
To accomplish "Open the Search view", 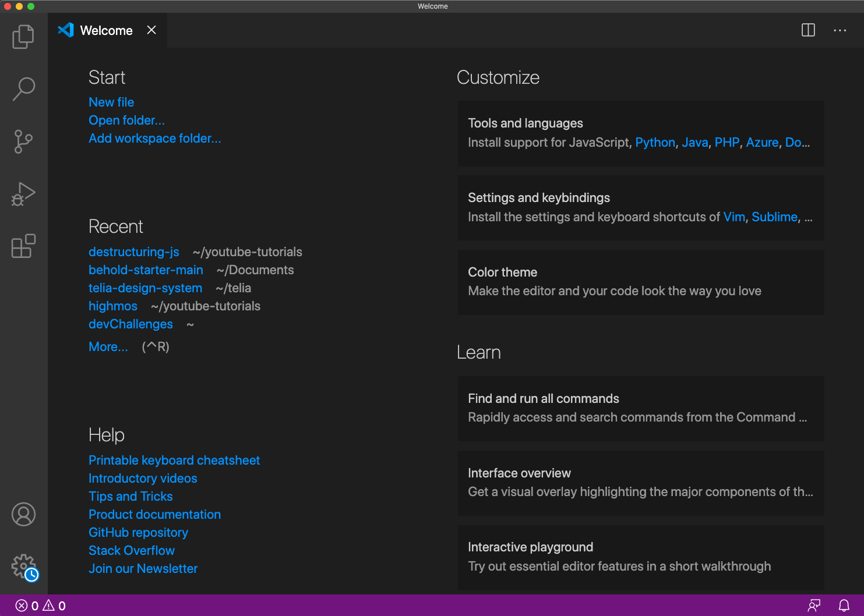I will click(x=23, y=88).
